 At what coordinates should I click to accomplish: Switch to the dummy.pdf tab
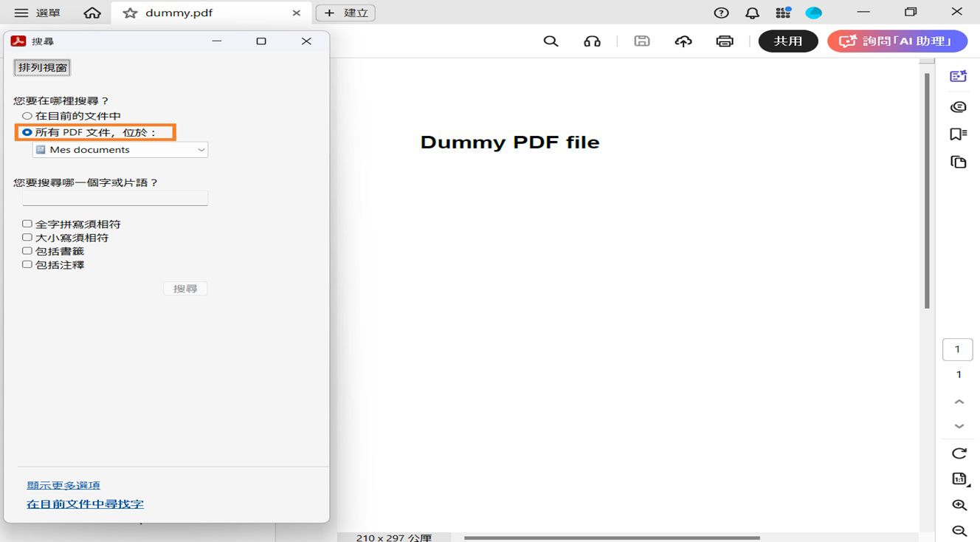point(179,13)
